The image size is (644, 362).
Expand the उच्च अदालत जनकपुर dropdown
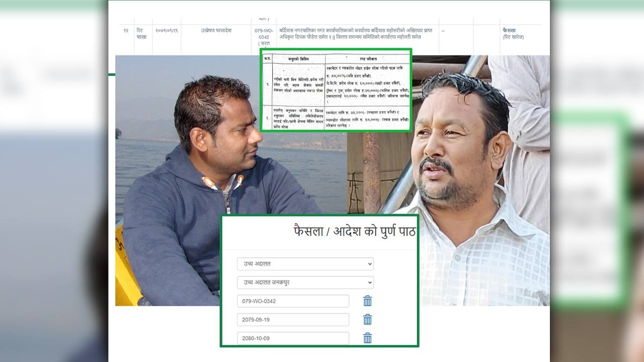tap(305, 283)
